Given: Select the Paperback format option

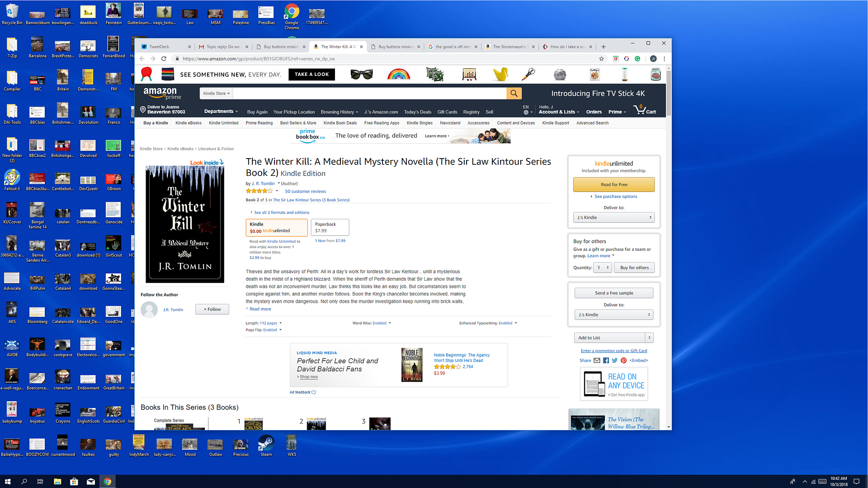Looking at the screenshot, I should tap(330, 227).
